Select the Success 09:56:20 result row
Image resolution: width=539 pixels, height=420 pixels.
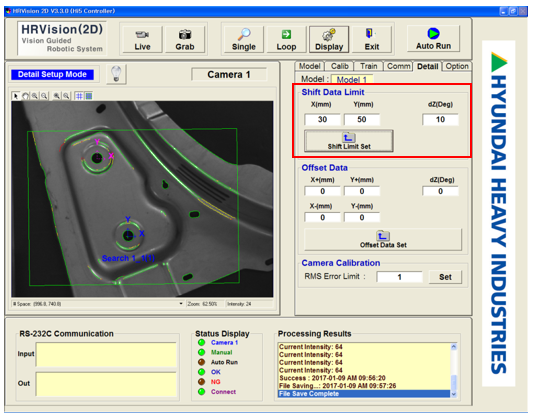click(x=364, y=378)
